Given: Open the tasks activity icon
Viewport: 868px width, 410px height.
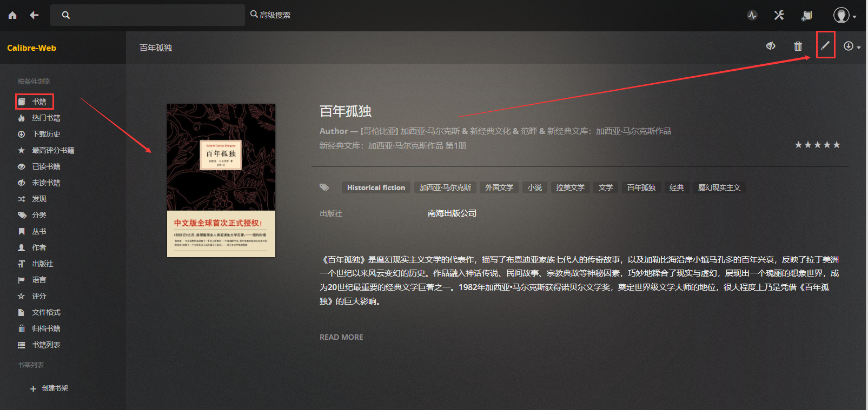Looking at the screenshot, I should pos(752,15).
